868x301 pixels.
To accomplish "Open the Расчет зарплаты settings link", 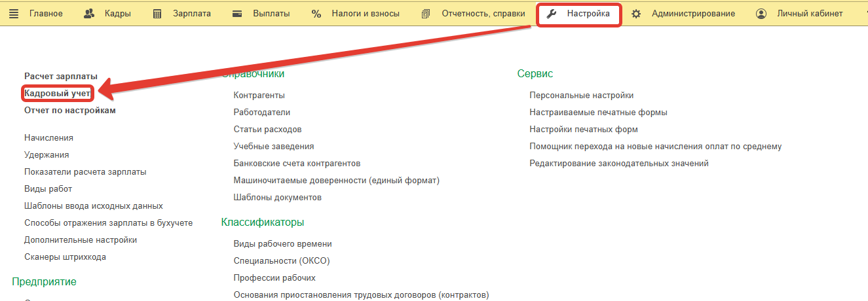I will [x=60, y=77].
